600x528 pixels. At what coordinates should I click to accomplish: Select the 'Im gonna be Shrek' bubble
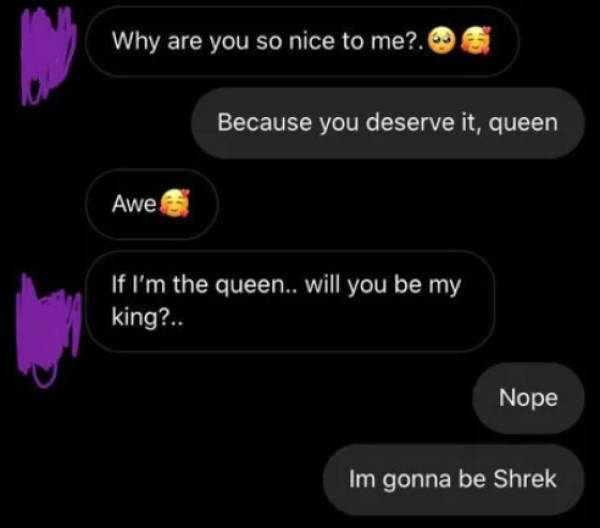[x=453, y=479]
